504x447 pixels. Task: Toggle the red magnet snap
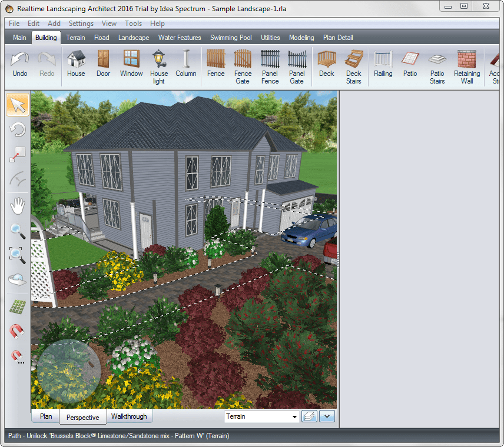tap(17, 331)
